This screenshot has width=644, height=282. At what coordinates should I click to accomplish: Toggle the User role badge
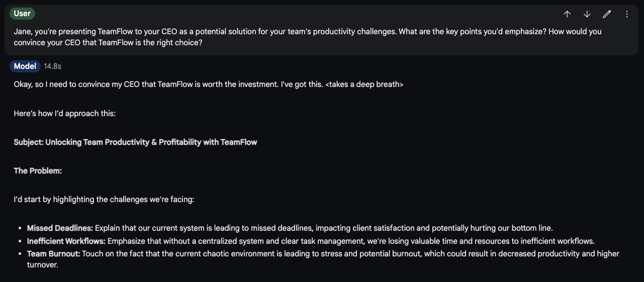pyautogui.click(x=22, y=14)
